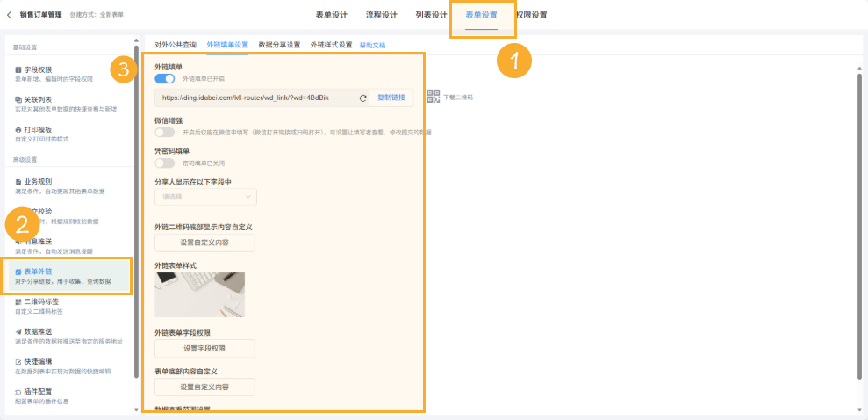Click the left sidebar scrollbar

point(137,211)
